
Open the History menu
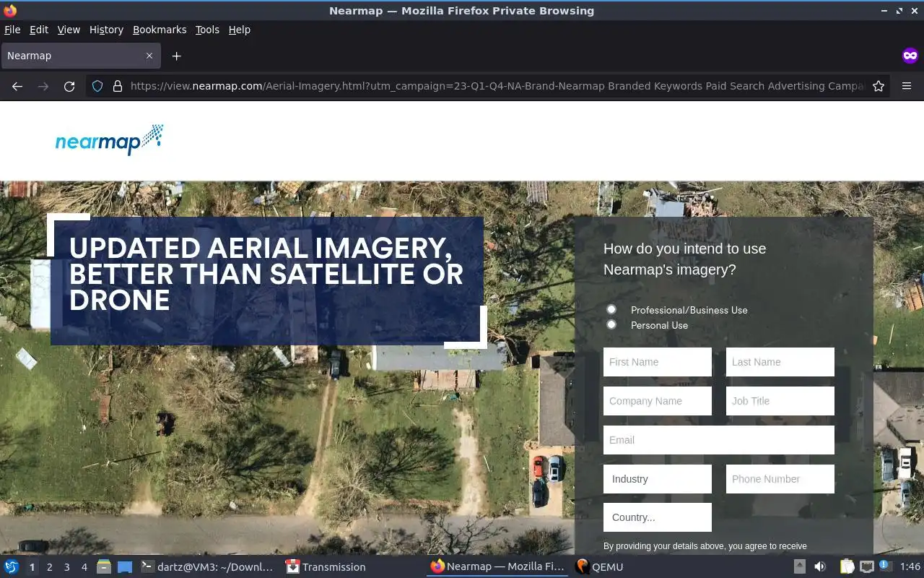tap(106, 30)
